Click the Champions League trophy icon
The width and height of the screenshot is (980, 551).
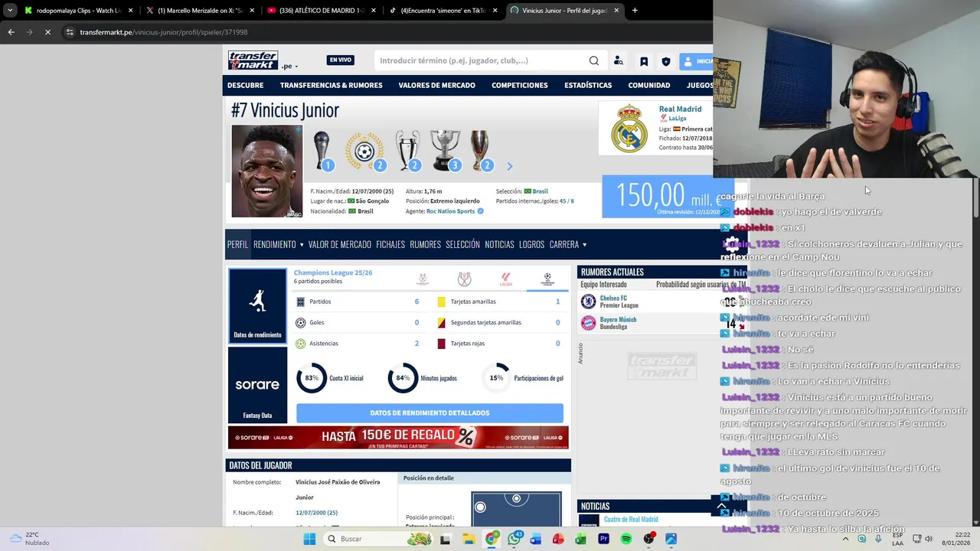[x=408, y=151]
